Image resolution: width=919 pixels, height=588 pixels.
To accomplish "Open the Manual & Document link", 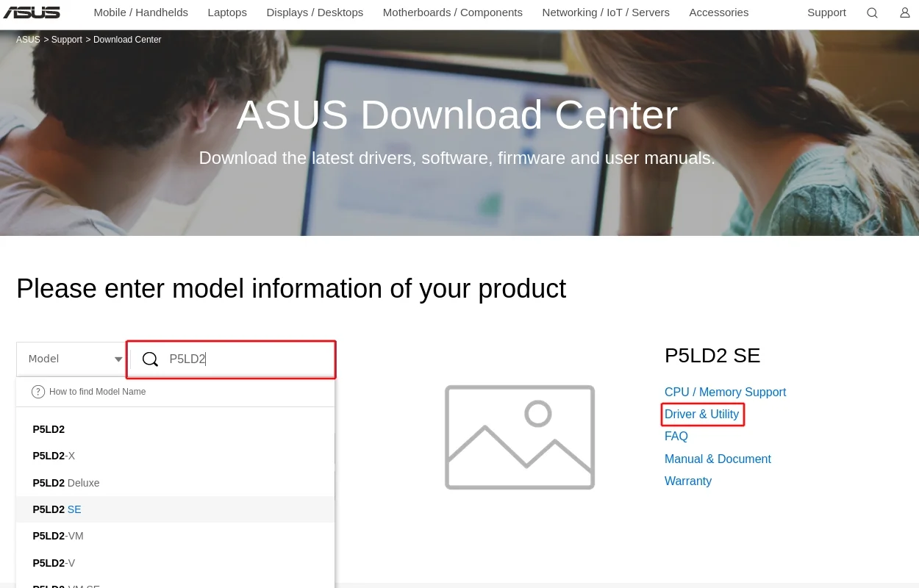I will pos(718,459).
